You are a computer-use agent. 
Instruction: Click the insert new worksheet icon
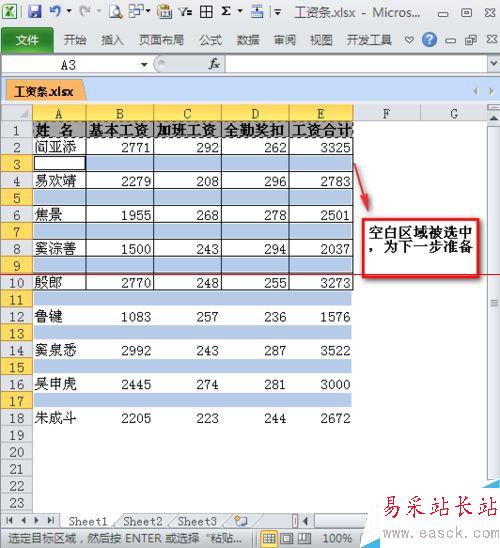[241, 521]
